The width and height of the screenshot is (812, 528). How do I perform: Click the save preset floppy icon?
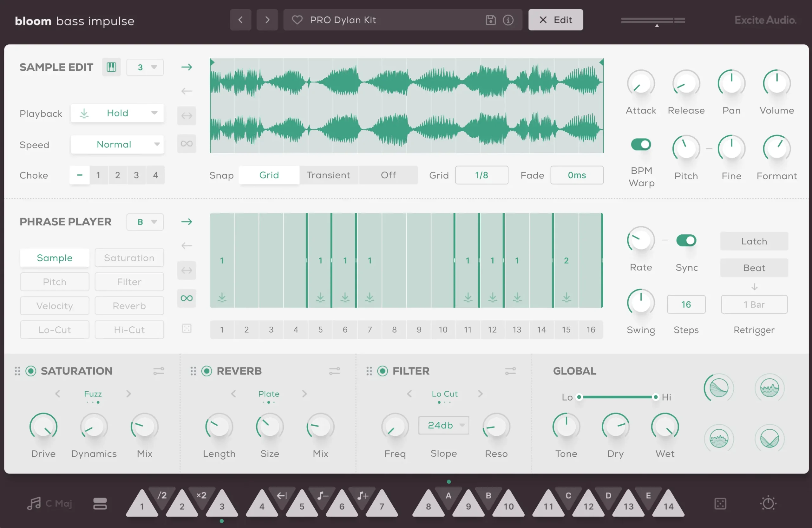[x=490, y=20]
